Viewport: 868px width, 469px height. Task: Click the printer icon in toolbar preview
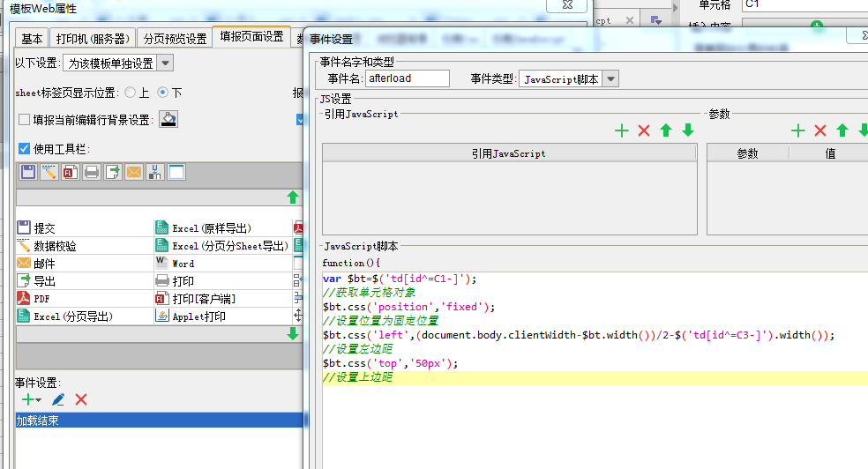[x=92, y=172]
